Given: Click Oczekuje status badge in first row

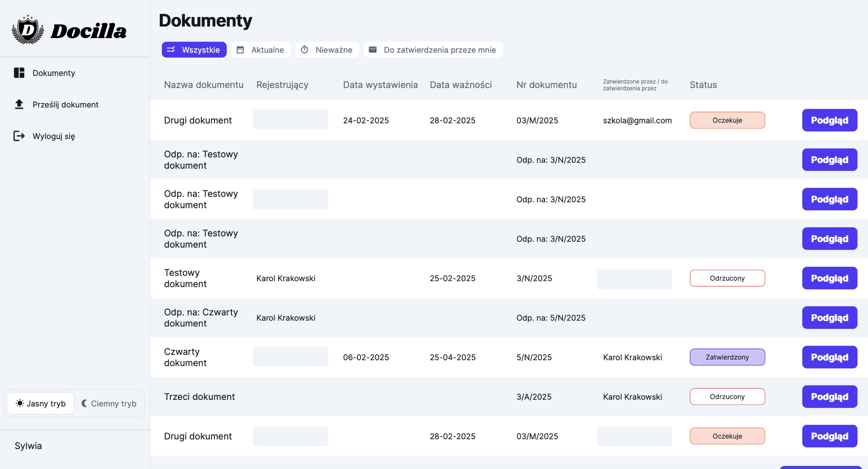Looking at the screenshot, I should tap(727, 120).
